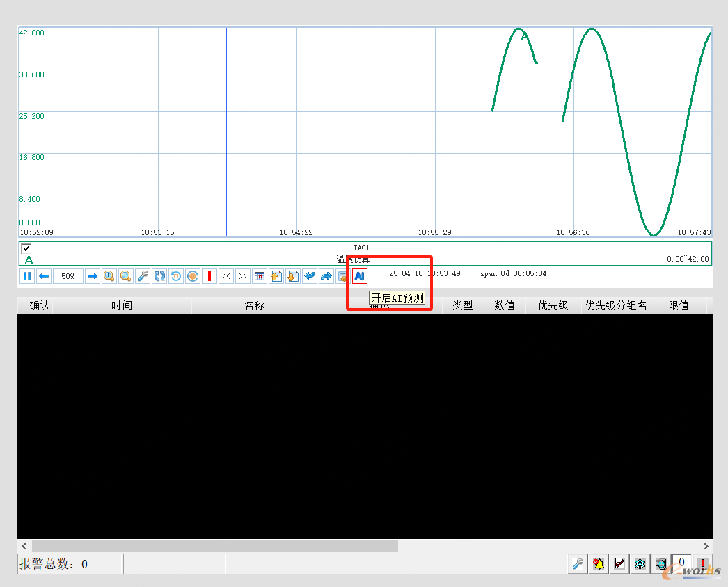Open trend settings with wrench icon
The height and width of the screenshot is (587, 728).
click(x=143, y=276)
